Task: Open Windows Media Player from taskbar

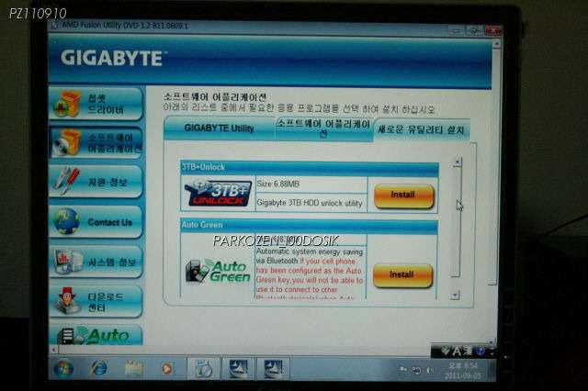Action: 167,369
